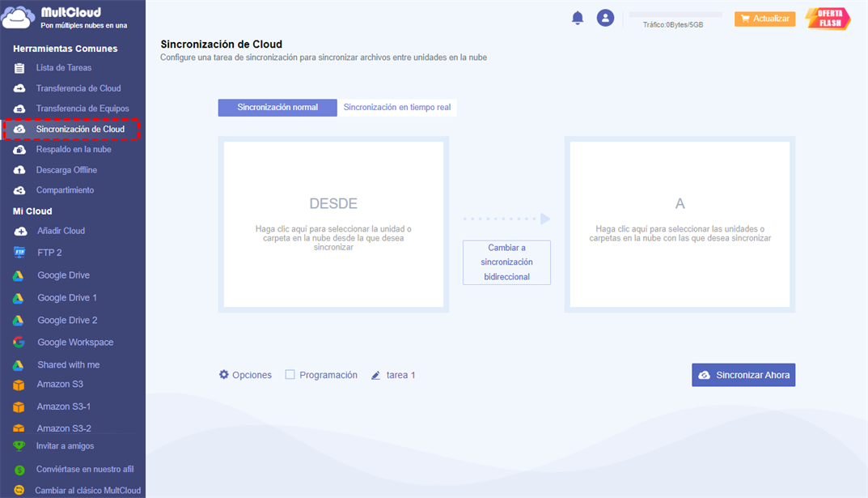This screenshot has height=498, width=868.
Task: Open Respaldo en la nube menu item
Action: [74, 149]
